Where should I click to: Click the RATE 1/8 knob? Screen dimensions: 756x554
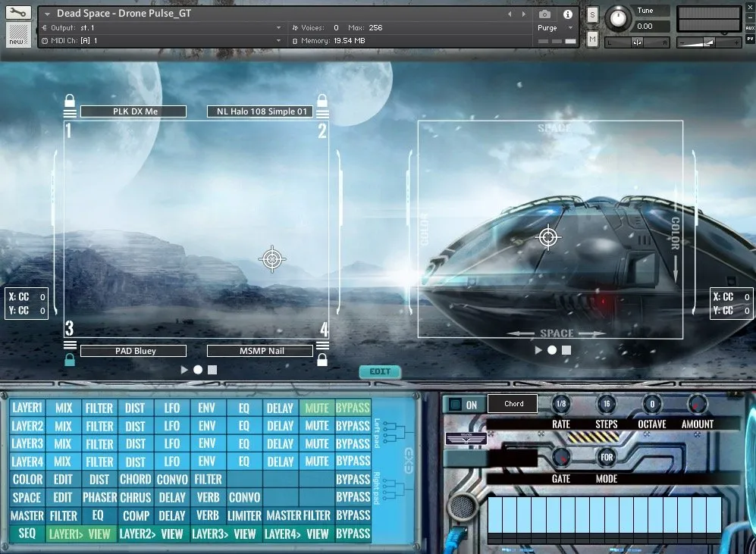560,404
